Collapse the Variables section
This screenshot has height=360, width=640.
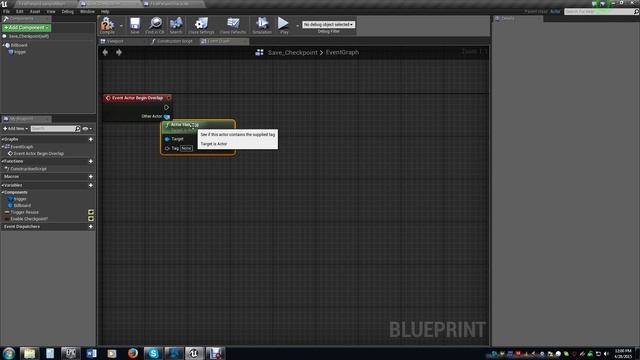tap(2, 185)
